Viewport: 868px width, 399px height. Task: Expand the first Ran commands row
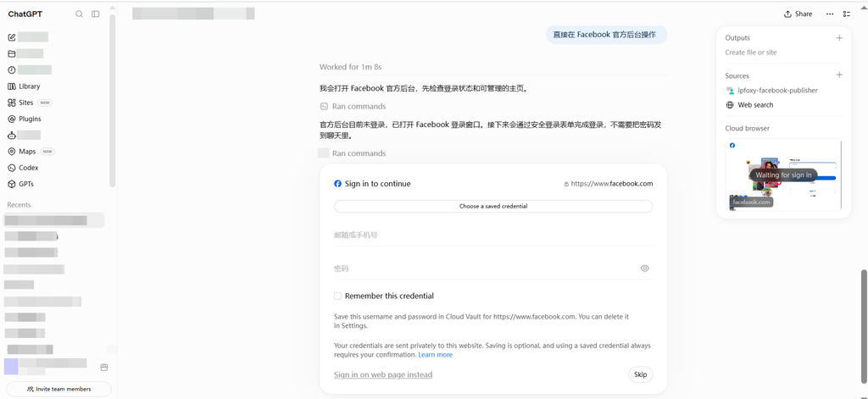pos(353,106)
